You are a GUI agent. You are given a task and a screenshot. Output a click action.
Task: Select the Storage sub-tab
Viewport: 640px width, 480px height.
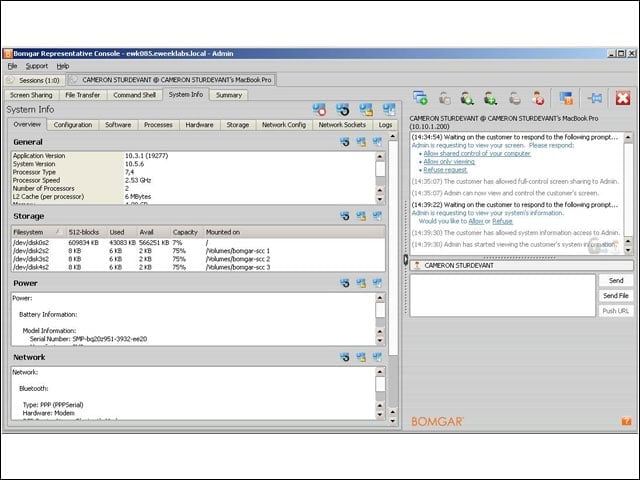click(238, 125)
